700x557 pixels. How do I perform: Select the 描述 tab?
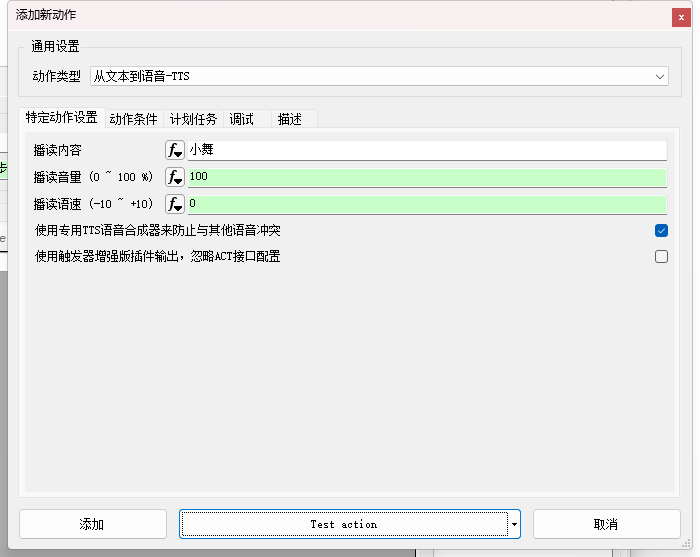click(294, 119)
